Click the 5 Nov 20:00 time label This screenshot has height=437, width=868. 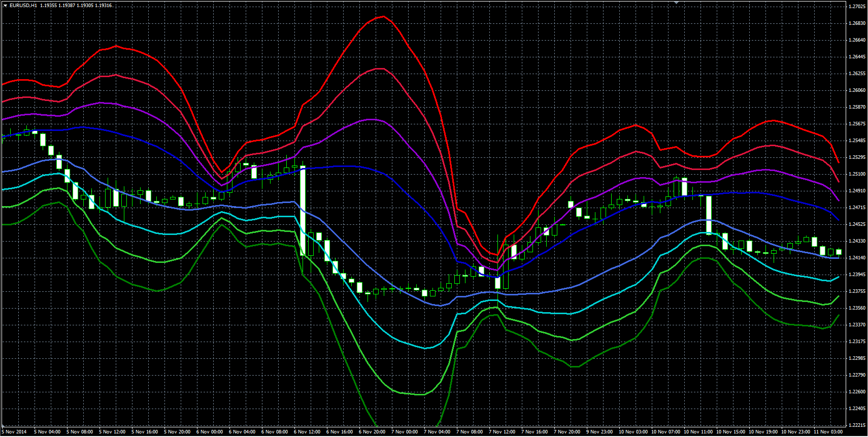coord(177,432)
